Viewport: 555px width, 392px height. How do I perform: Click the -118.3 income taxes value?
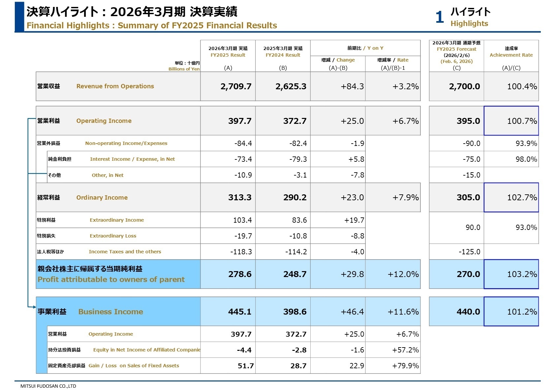[241, 252]
